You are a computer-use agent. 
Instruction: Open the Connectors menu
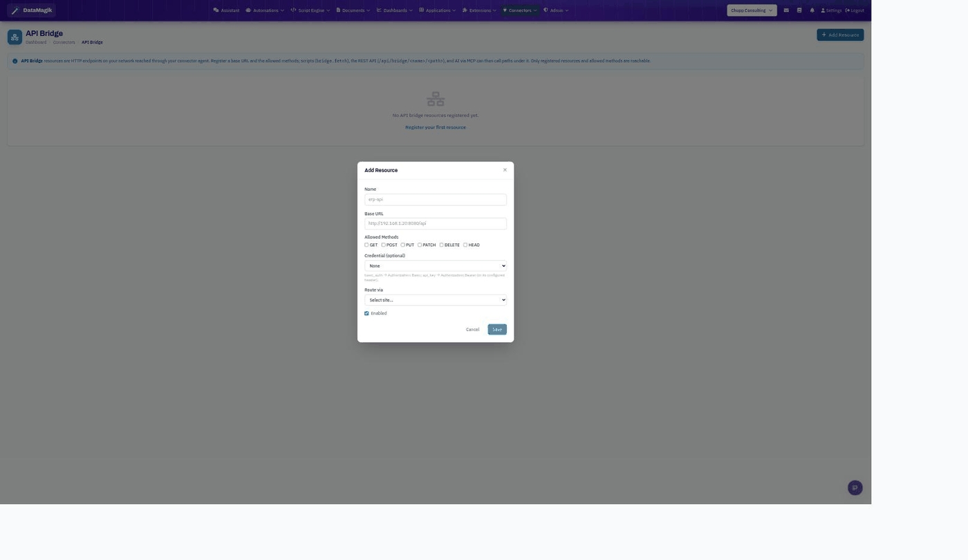(x=520, y=10)
